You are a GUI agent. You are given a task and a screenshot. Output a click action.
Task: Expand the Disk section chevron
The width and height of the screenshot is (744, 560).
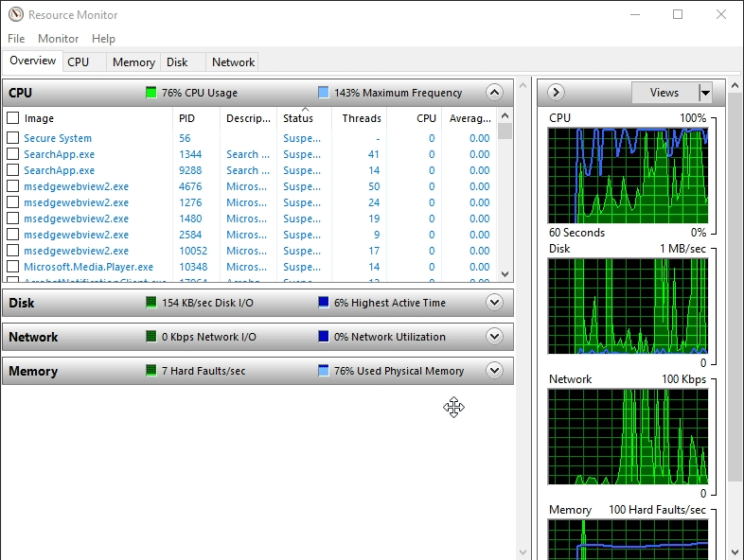click(494, 302)
